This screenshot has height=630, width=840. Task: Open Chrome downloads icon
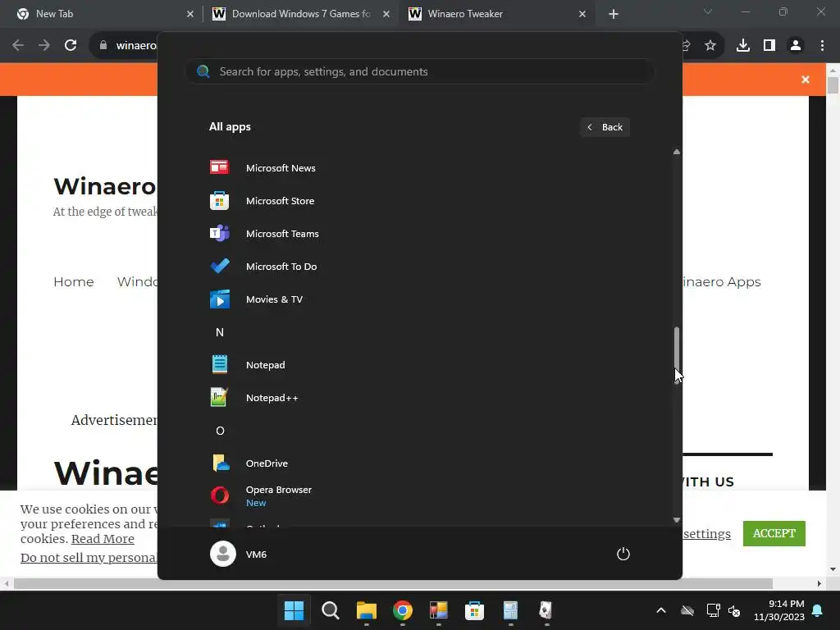click(x=743, y=45)
